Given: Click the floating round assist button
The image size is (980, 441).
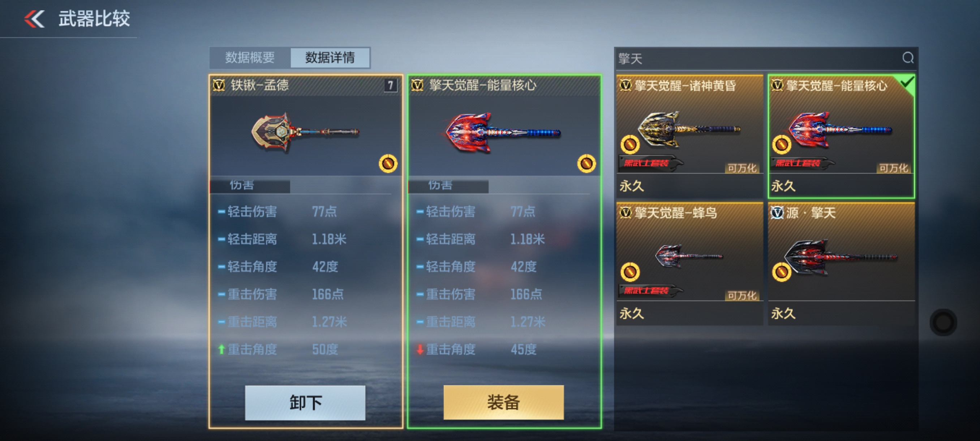Looking at the screenshot, I should coord(943,322).
